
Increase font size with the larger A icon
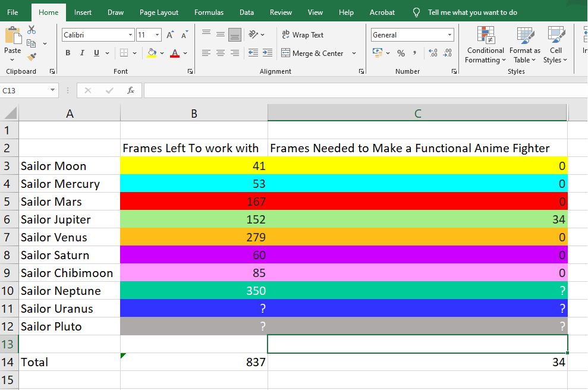pos(170,35)
